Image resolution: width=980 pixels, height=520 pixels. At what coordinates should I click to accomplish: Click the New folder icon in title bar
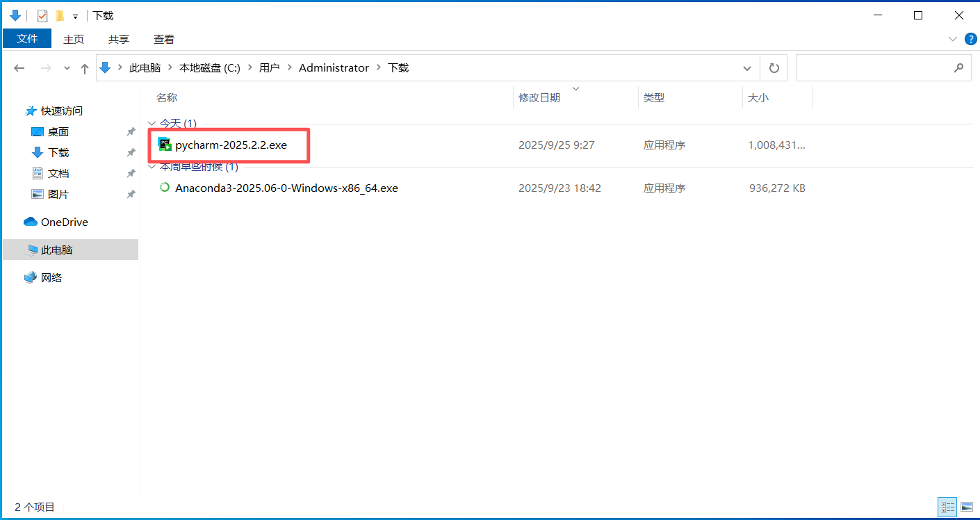pos(60,15)
